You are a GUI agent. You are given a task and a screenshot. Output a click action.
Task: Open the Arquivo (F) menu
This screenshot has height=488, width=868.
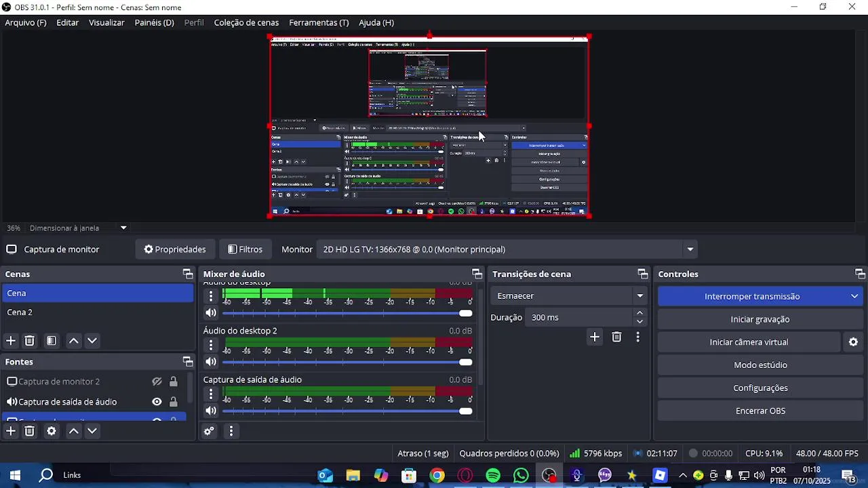point(26,22)
